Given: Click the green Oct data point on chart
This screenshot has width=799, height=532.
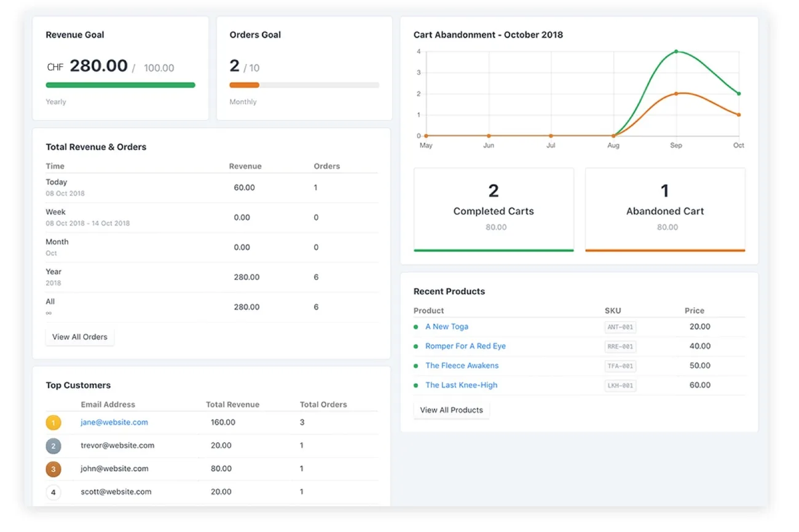Looking at the screenshot, I should (739, 93).
